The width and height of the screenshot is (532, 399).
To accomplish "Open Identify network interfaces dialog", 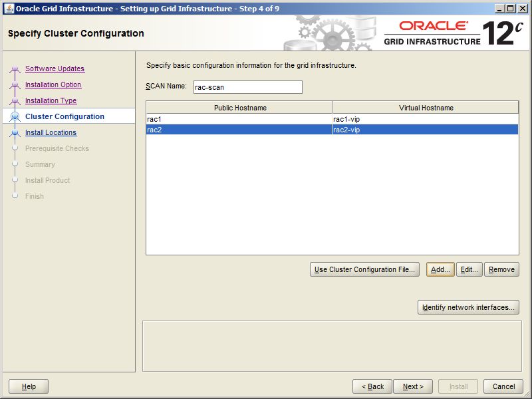I will 468,307.
